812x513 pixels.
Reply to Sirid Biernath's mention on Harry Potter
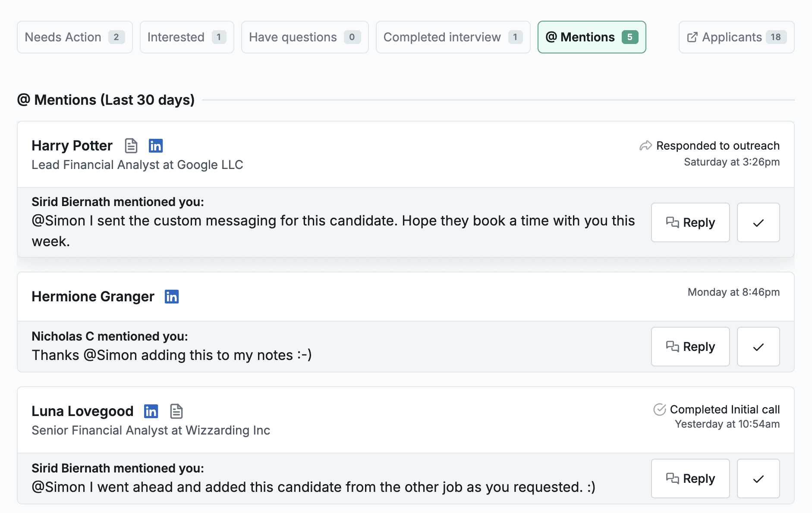(690, 222)
